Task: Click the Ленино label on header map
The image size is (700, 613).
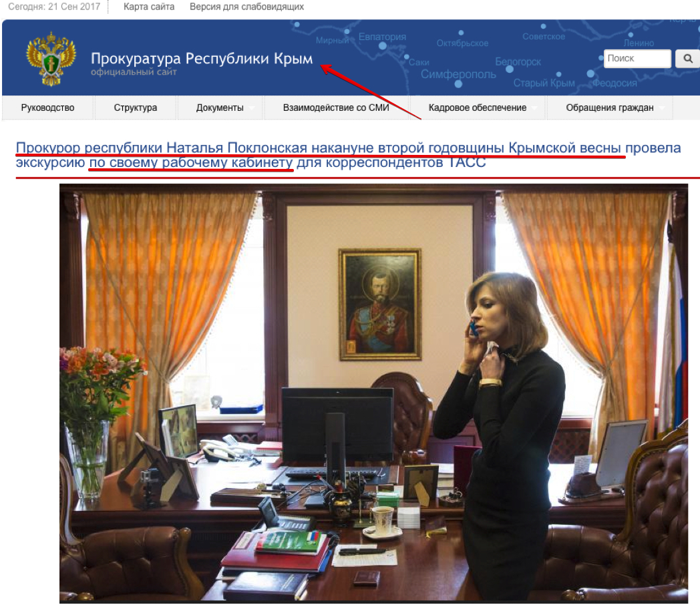Action: 639,43
